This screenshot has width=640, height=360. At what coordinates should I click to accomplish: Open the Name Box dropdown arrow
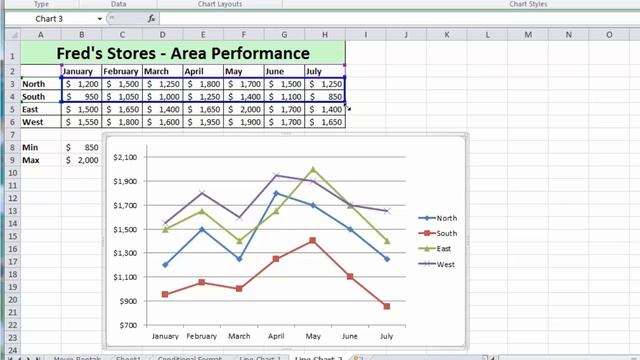click(100, 19)
